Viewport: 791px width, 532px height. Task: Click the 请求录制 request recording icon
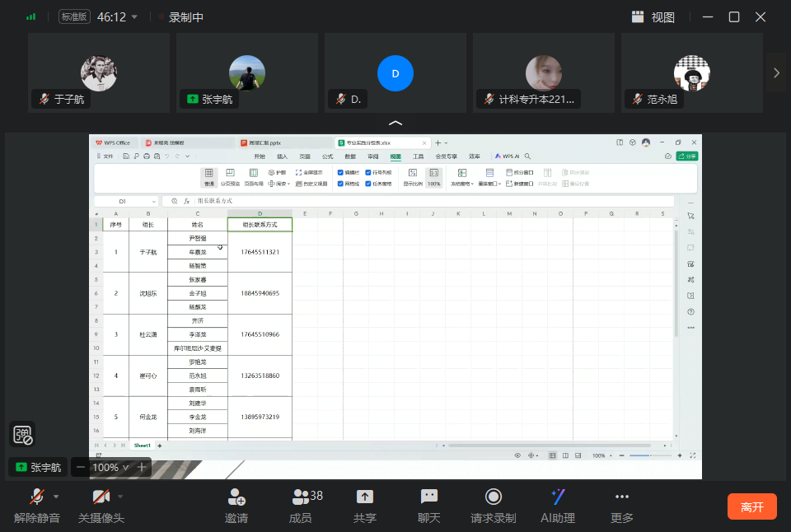point(494,497)
